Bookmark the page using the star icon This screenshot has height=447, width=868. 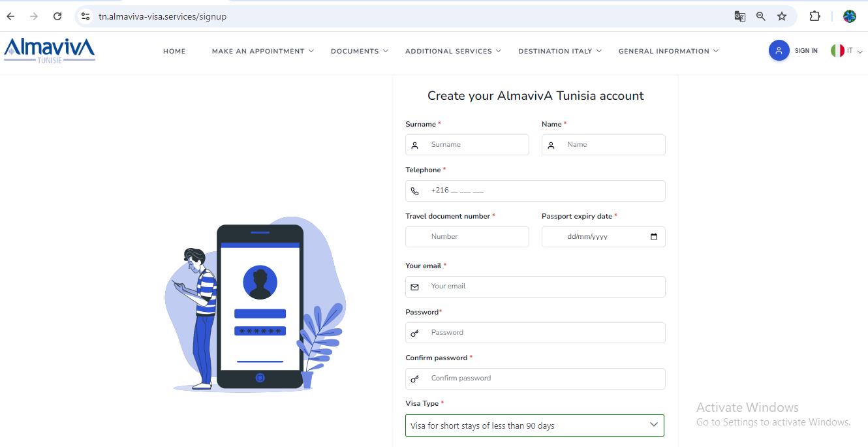click(781, 16)
